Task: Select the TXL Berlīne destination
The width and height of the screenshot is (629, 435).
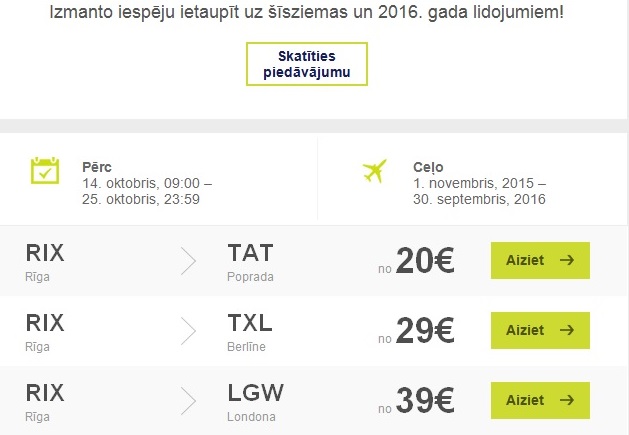Action: tap(250, 332)
